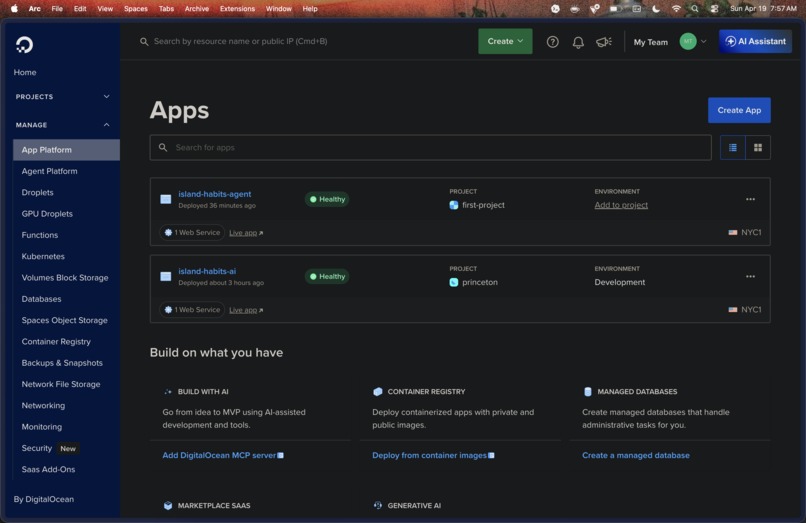Go to Home in sidebar
Viewport: 806px width, 523px height.
[x=25, y=73]
